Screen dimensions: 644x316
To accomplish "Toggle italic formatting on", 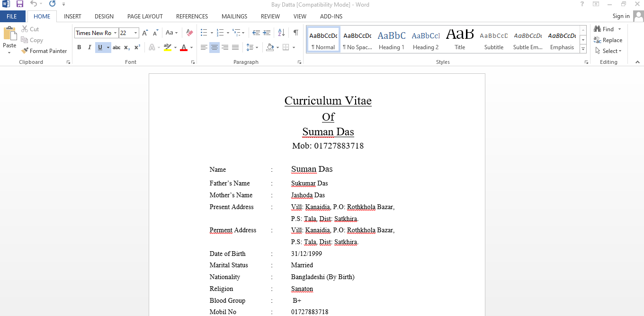I will (x=89, y=47).
